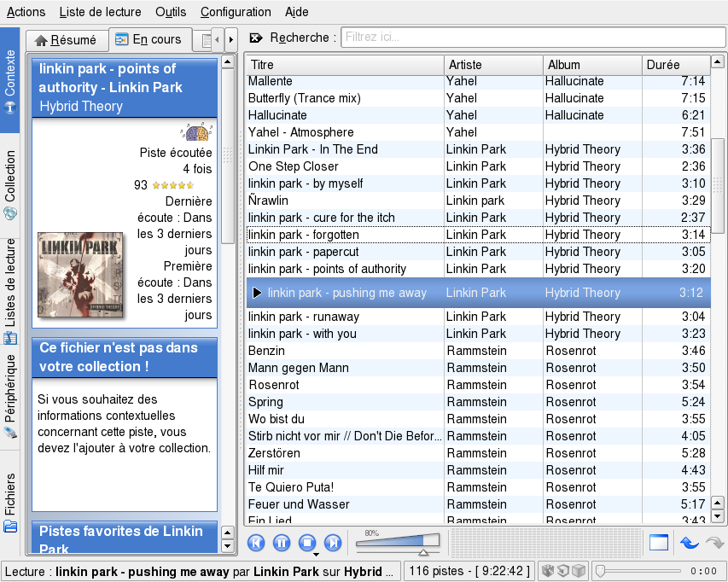Skip to next track button
Image resolution: width=728 pixels, height=582 pixels.
(x=333, y=543)
